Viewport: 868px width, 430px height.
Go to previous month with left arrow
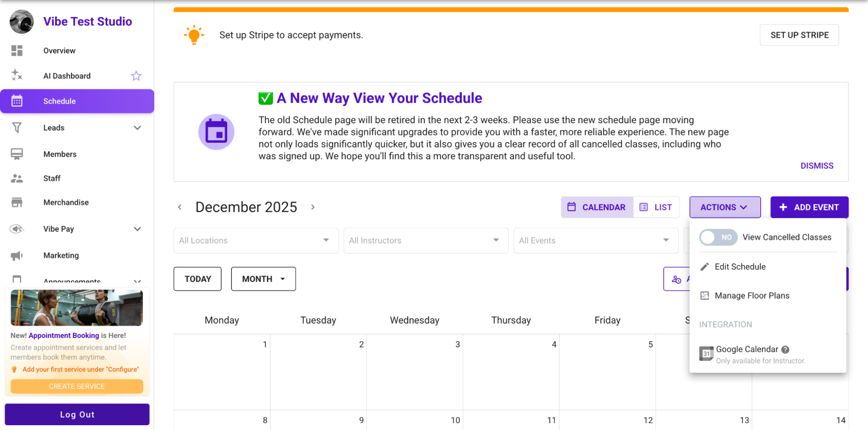coord(180,207)
